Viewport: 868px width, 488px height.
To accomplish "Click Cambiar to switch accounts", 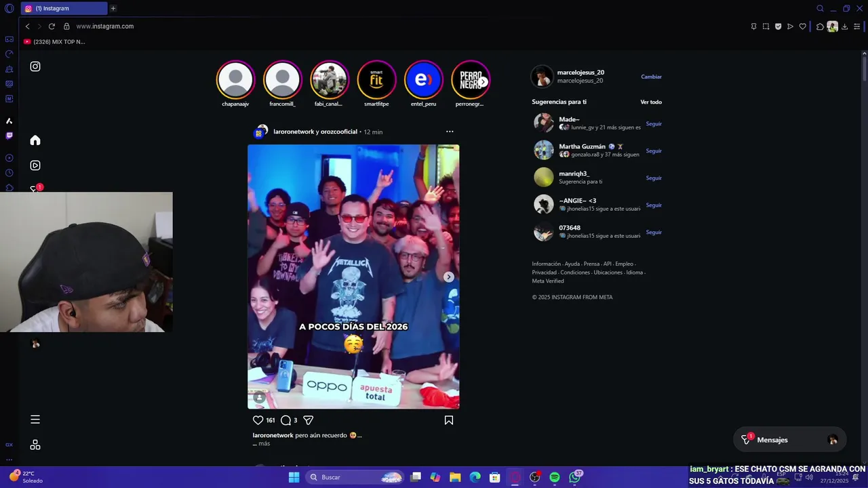I will pos(651,77).
